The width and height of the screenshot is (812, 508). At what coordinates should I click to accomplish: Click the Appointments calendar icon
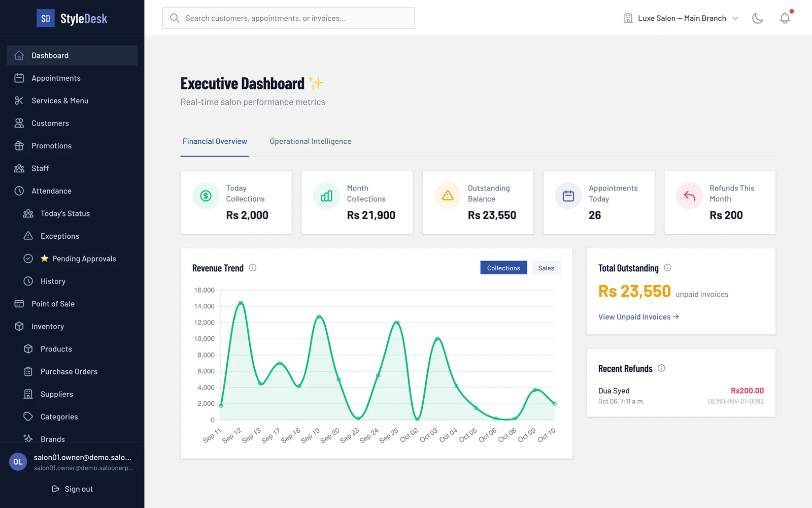pyautogui.click(x=19, y=78)
